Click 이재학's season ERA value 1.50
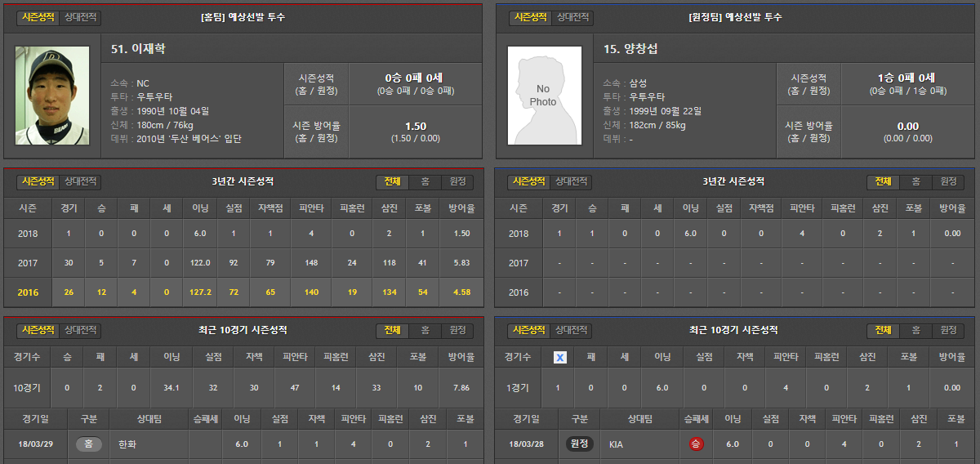The image size is (980, 464). tap(415, 127)
